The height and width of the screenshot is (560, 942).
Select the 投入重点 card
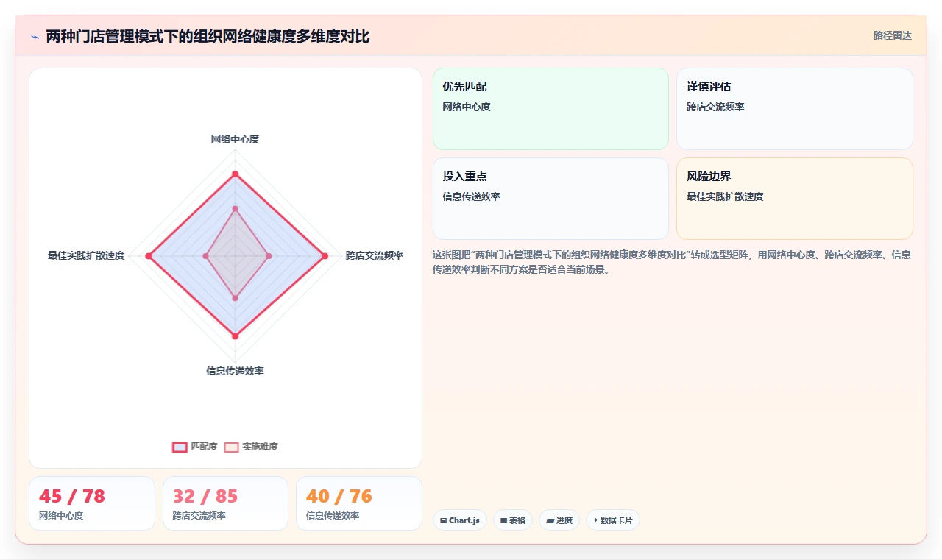click(x=550, y=199)
